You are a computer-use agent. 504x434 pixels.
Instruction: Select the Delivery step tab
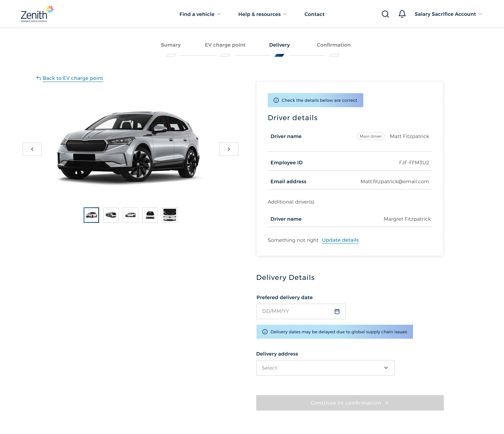click(279, 45)
